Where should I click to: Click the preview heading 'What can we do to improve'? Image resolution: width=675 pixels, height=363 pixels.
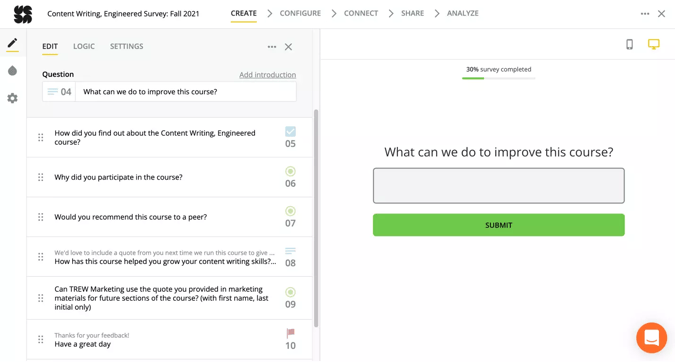tap(499, 152)
